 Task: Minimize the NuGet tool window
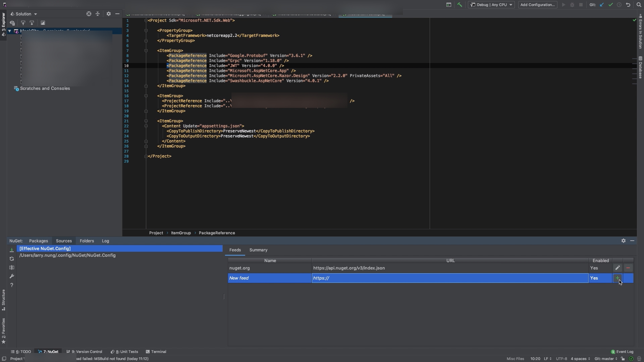point(632,241)
